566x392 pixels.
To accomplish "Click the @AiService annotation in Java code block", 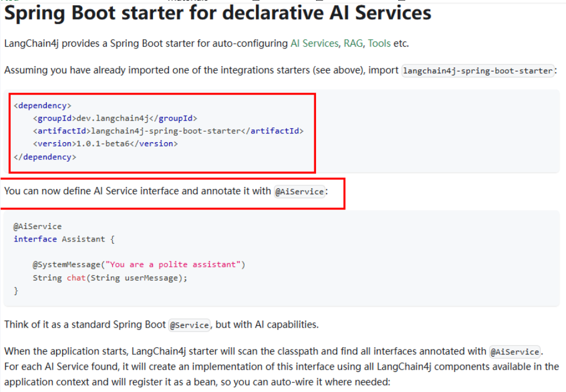I will (x=38, y=227).
